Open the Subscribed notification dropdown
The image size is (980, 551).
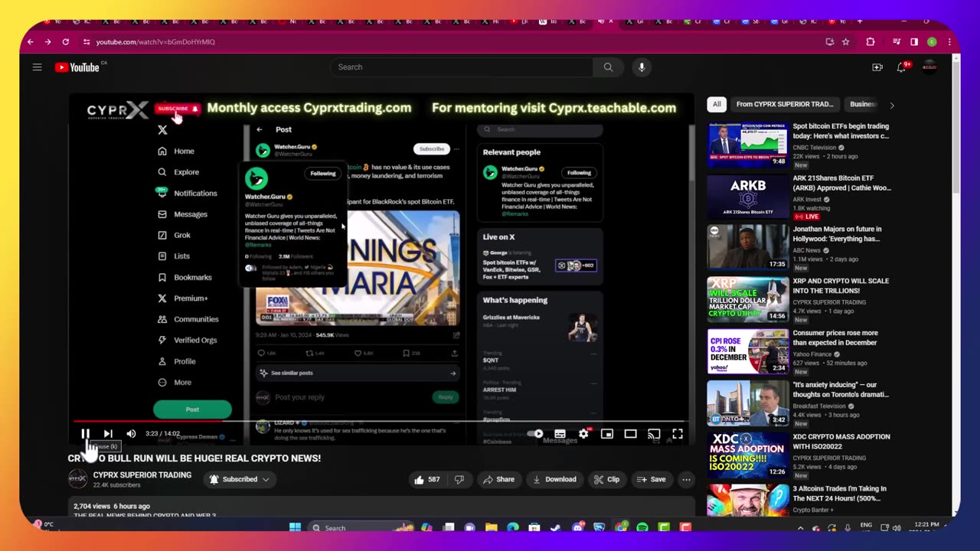coord(240,480)
